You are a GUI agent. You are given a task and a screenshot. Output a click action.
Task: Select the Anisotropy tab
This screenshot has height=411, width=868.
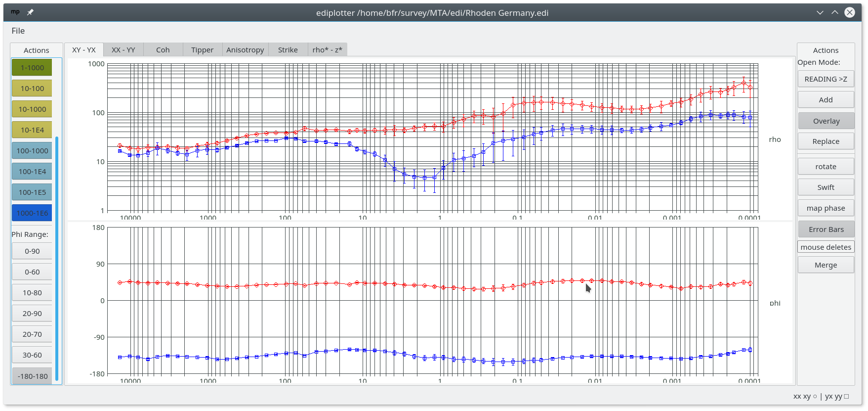245,50
